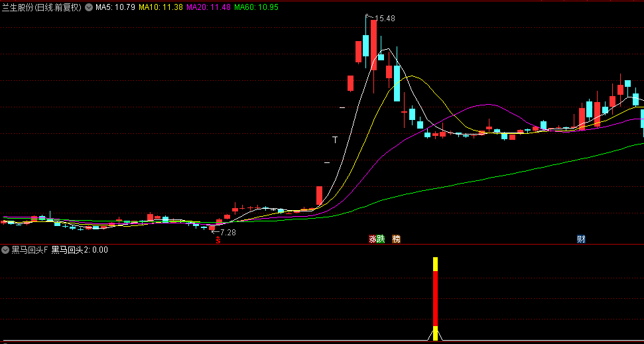Click the red S signal marker
This screenshot has width=644, height=344.
218,241
